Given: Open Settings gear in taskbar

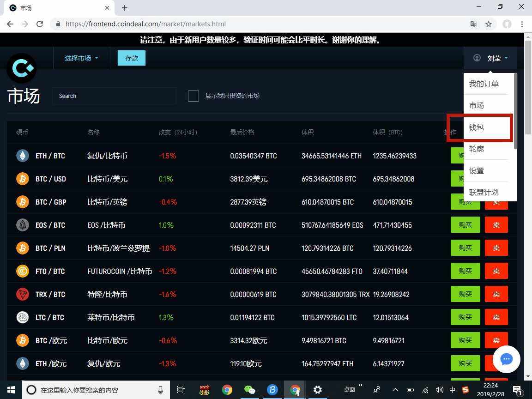Looking at the screenshot, I should pos(318,390).
